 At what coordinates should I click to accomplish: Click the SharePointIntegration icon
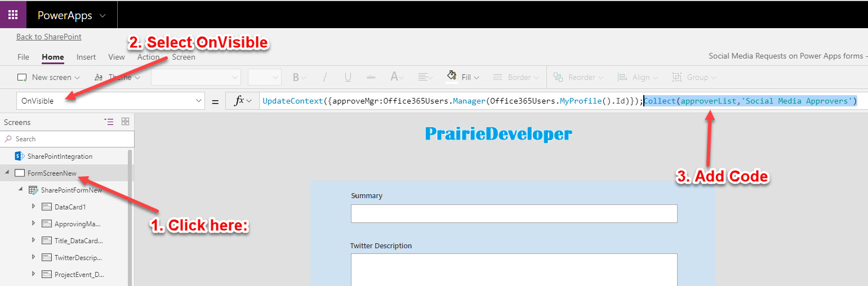tap(20, 156)
